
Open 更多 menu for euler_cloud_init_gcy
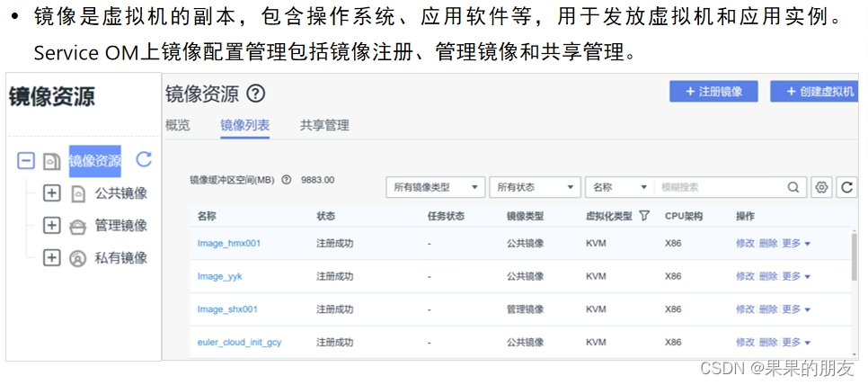[796, 343]
